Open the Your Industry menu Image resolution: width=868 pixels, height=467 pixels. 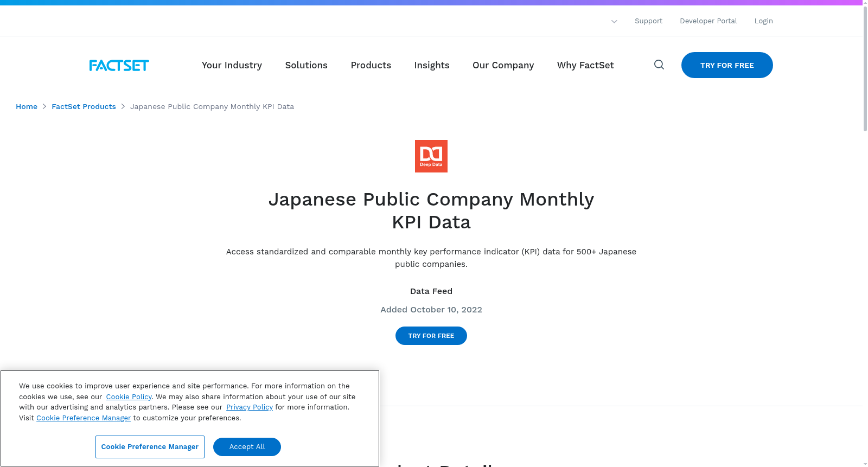232,65
